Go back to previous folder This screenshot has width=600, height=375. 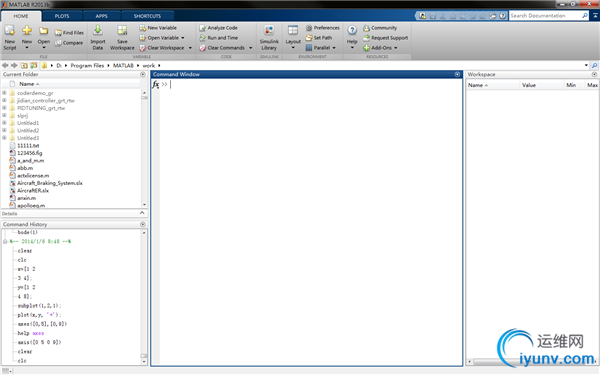(x=5, y=65)
